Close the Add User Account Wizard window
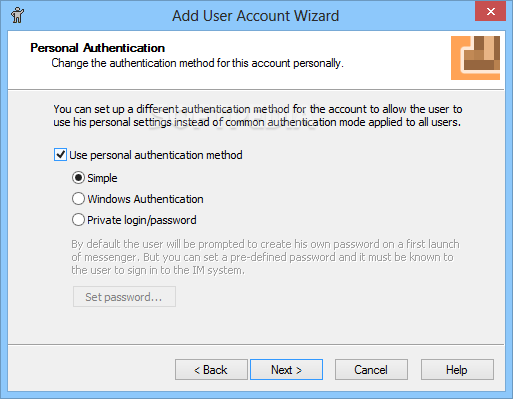513x399 pixels. [490, 11]
